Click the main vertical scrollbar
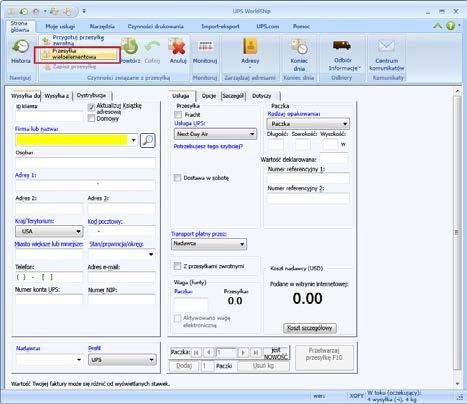467x404 pixels. click(x=457, y=232)
